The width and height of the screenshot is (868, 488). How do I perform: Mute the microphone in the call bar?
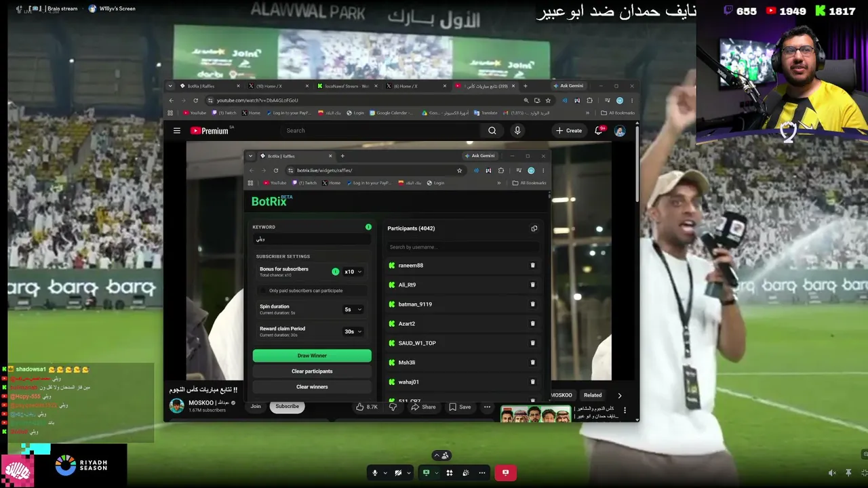click(x=374, y=473)
